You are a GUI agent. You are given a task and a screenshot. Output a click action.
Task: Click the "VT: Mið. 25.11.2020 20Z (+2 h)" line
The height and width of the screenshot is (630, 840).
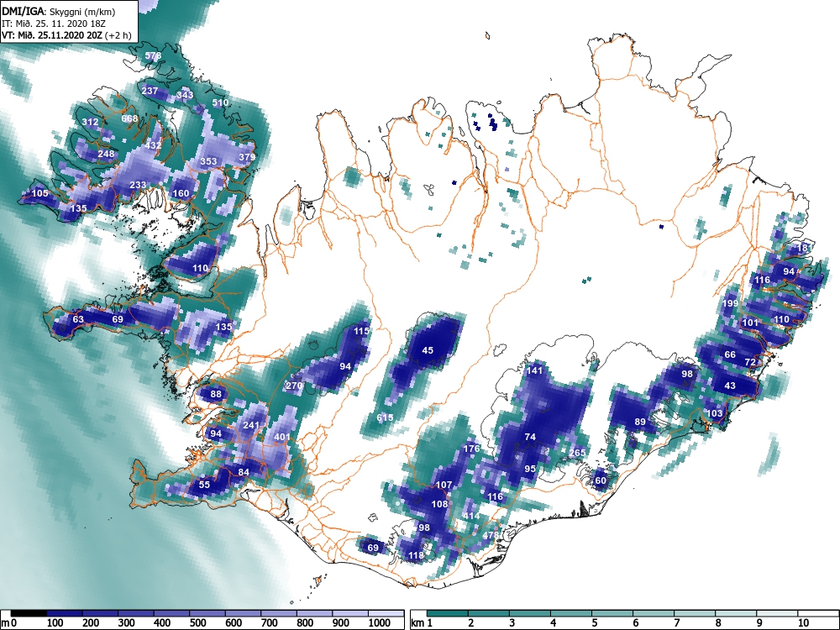[66, 36]
